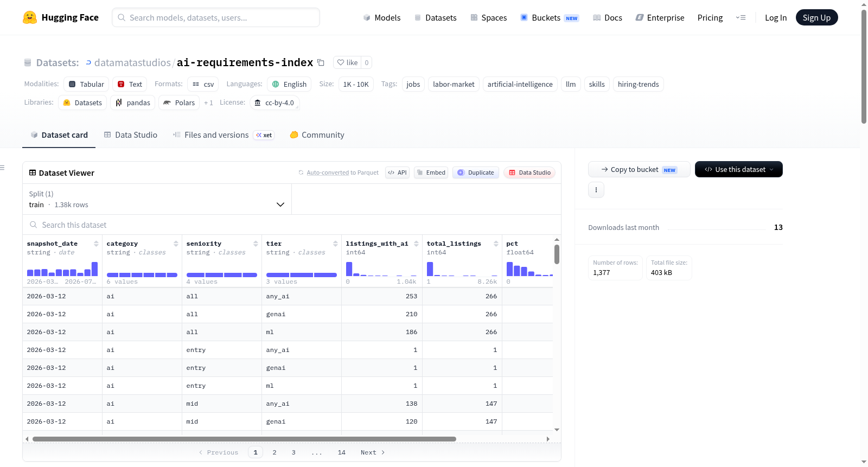The image size is (868, 467).
Task: Click the Datasets stack icon beside the breadcrumb
Action: click(28, 63)
